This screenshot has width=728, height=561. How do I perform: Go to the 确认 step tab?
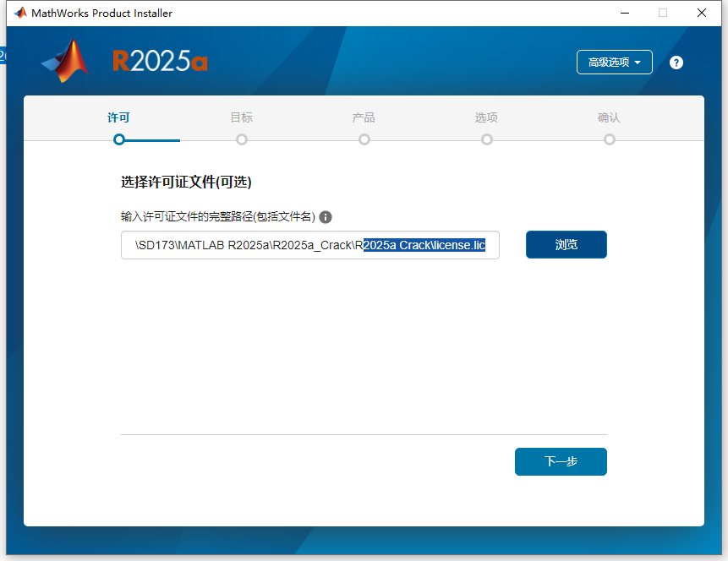609,117
